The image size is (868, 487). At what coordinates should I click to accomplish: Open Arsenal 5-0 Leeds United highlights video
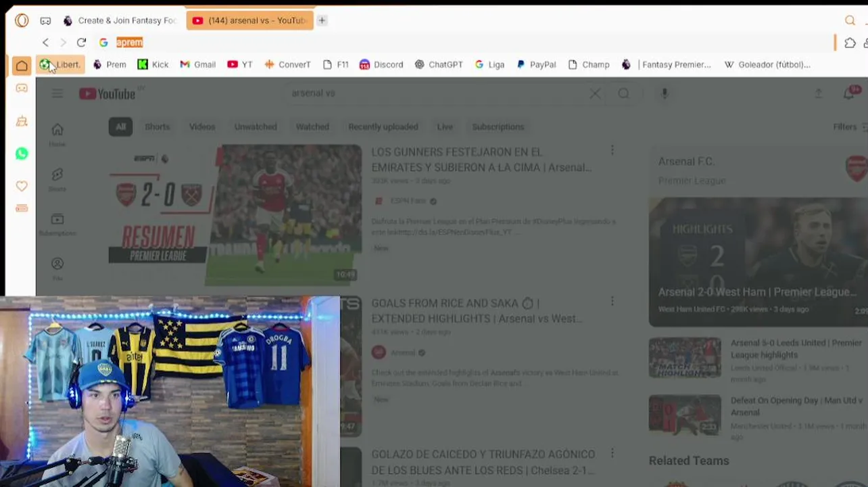(796, 348)
